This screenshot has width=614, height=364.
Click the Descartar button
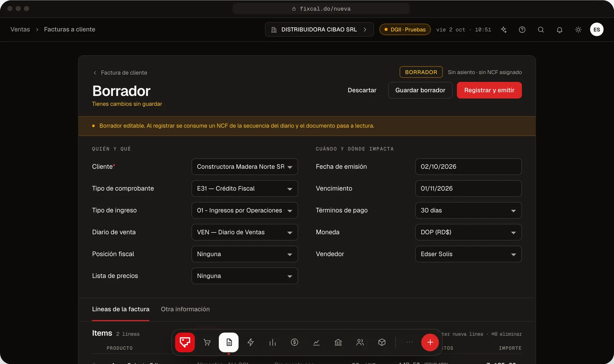pyautogui.click(x=362, y=90)
